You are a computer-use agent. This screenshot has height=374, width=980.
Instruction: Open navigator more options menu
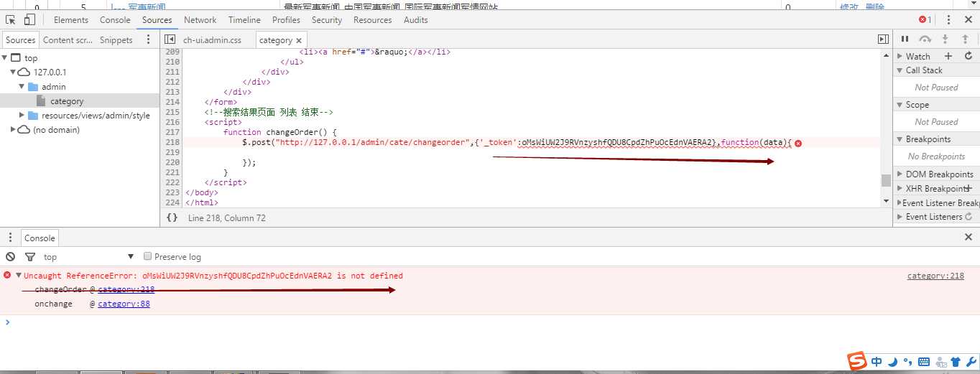click(x=149, y=39)
